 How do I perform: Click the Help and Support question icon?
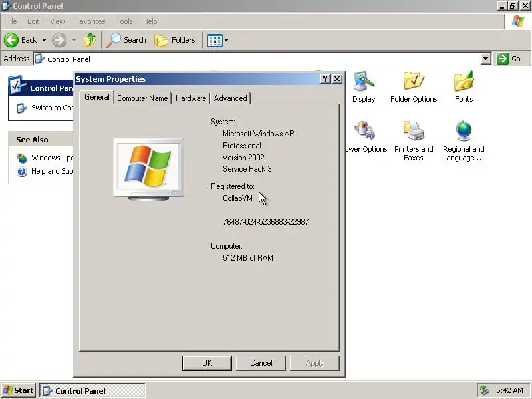point(22,172)
